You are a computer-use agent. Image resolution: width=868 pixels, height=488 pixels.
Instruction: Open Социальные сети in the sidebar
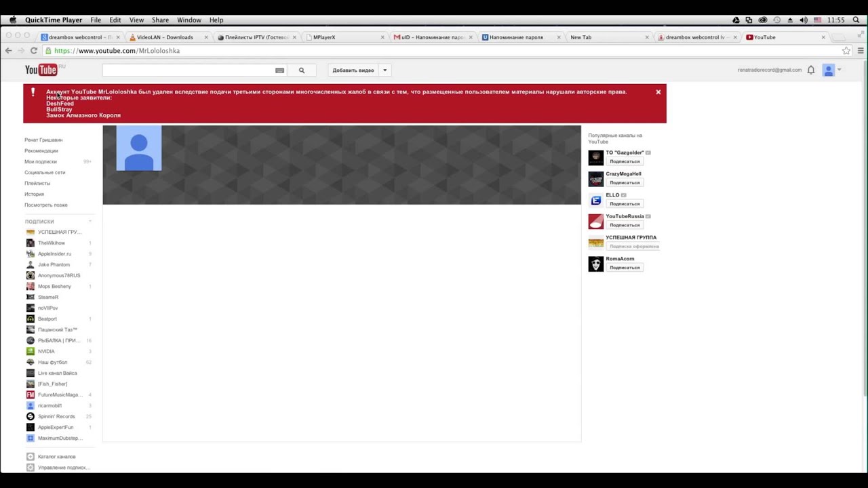tap(45, 172)
